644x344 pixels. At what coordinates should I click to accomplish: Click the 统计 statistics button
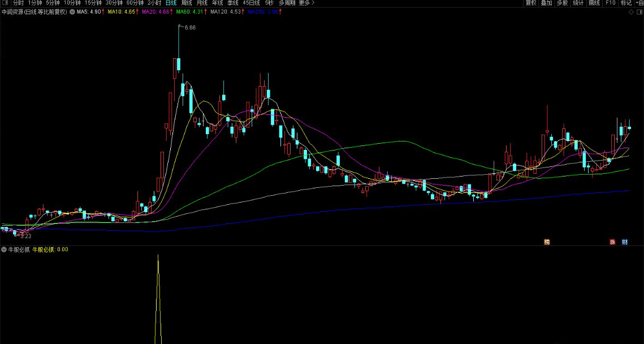coord(578,3)
